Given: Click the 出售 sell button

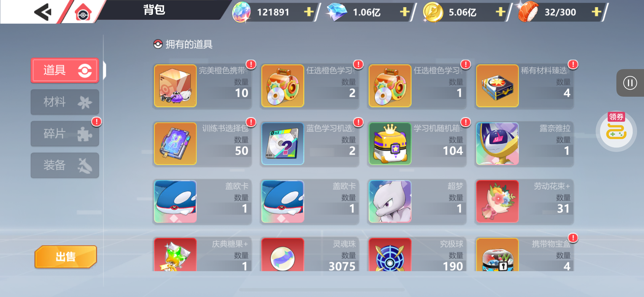Looking at the screenshot, I should tap(65, 257).
